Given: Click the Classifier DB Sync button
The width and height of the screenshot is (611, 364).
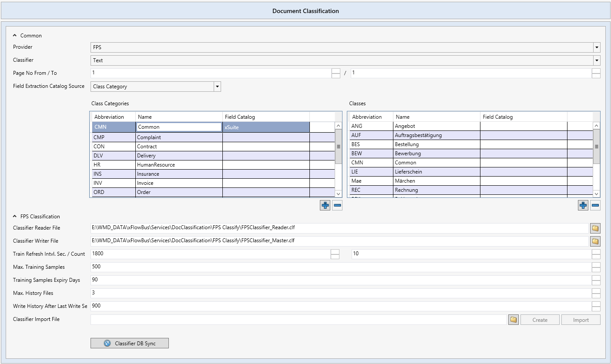Looking at the screenshot, I should click(129, 343).
